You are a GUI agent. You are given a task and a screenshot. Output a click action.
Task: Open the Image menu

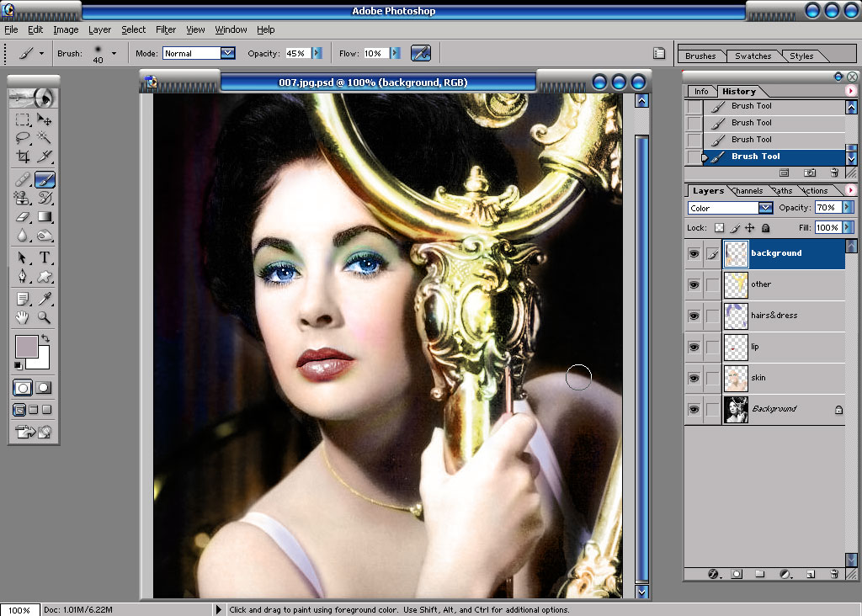point(66,29)
